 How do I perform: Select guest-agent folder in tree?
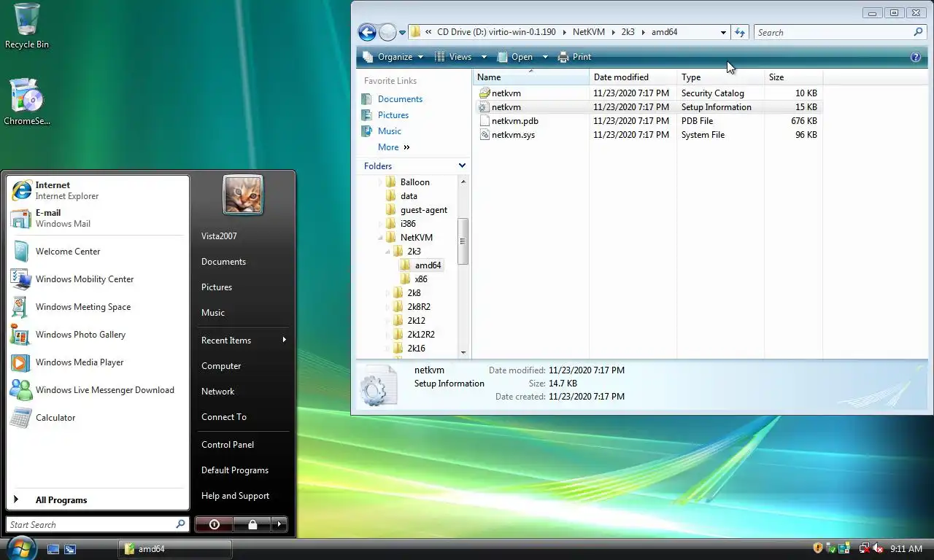pyautogui.click(x=423, y=210)
